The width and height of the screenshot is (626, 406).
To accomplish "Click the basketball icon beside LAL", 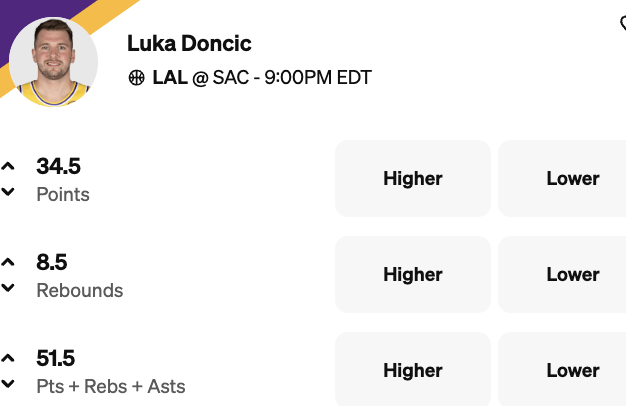I will pos(137,77).
